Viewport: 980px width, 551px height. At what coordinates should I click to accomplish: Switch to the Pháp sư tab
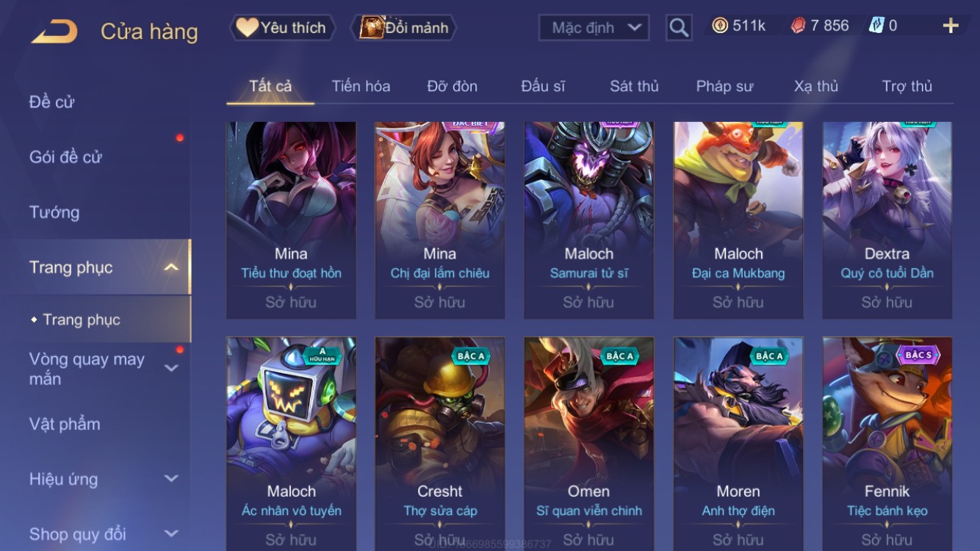(x=724, y=86)
